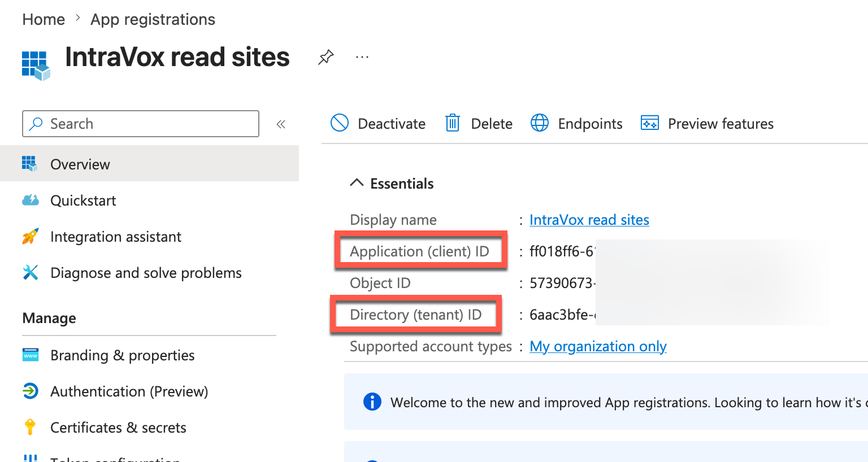Select the Directory (tenant) ID label
The height and width of the screenshot is (462, 868).
point(416,315)
